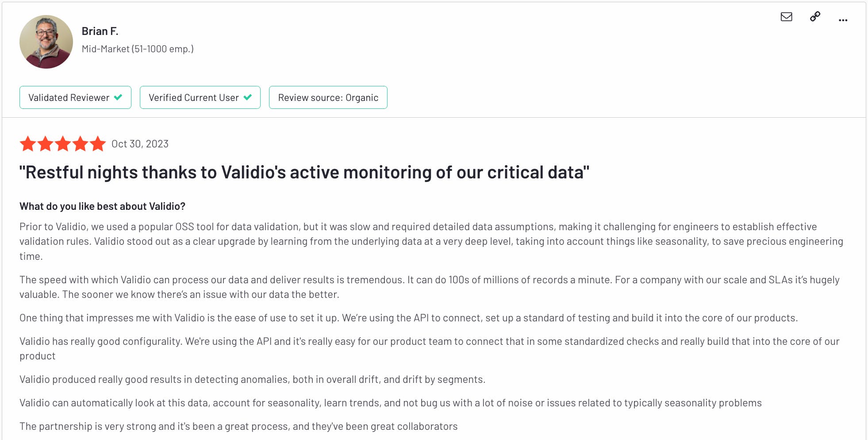Click the "What do you like best" heading
868x440 pixels.
click(102, 206)
